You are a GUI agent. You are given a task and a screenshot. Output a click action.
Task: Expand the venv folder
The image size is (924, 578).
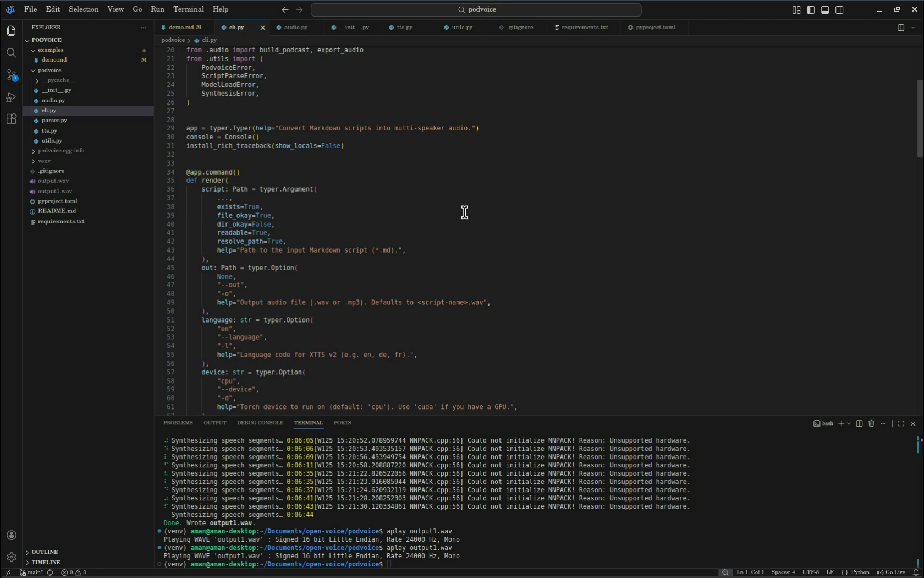[44, 161]
